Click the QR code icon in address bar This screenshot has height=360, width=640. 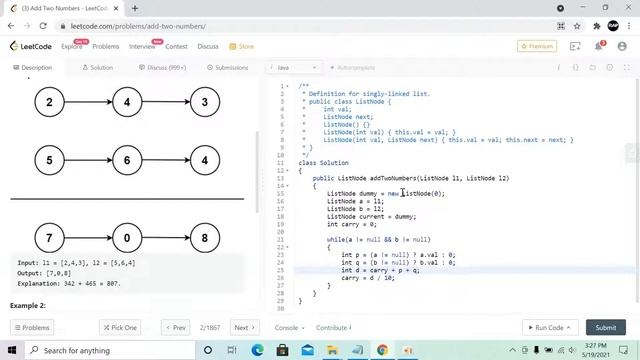coord(561,26)
